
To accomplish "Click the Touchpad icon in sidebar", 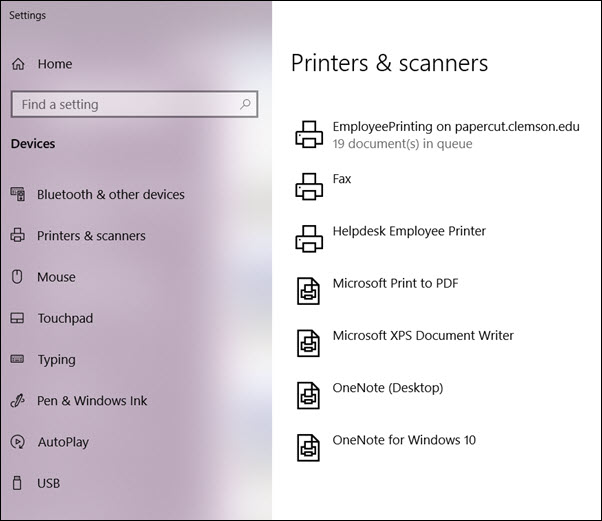I will point(17,318).
